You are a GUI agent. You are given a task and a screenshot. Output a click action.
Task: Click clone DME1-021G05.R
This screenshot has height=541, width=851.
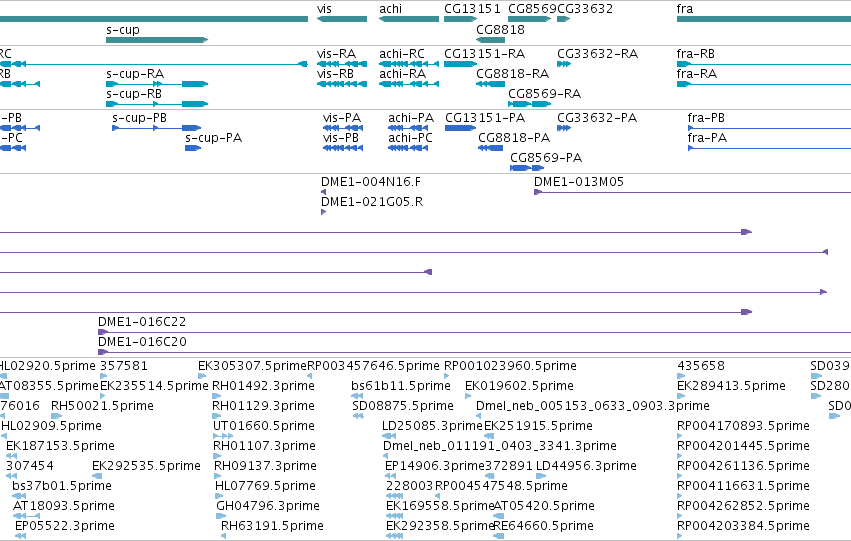click(x=323, y=212)
